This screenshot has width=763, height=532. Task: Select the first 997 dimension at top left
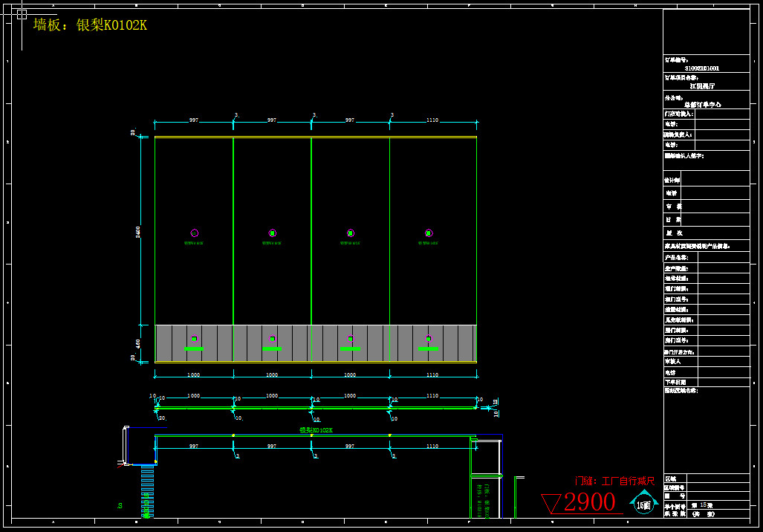coord(194,120)
